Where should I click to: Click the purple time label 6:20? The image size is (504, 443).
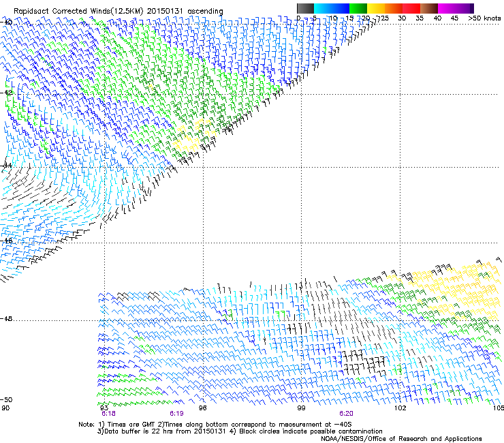tap(346, 414)
